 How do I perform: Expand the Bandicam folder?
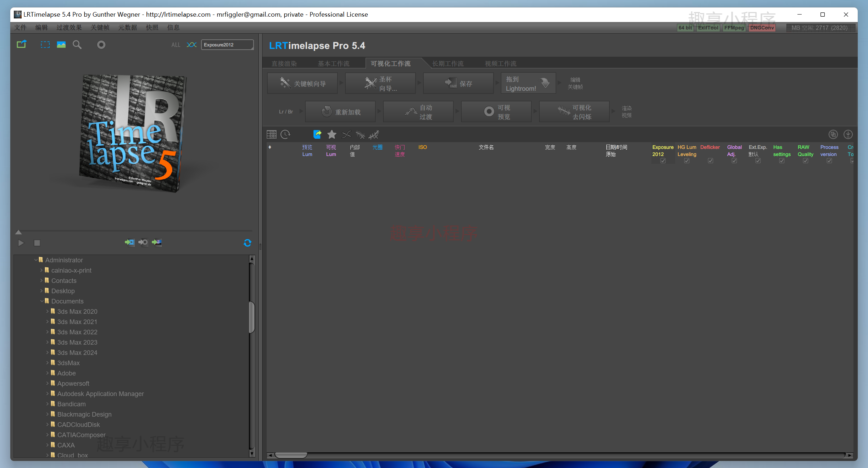click(48, 404)
